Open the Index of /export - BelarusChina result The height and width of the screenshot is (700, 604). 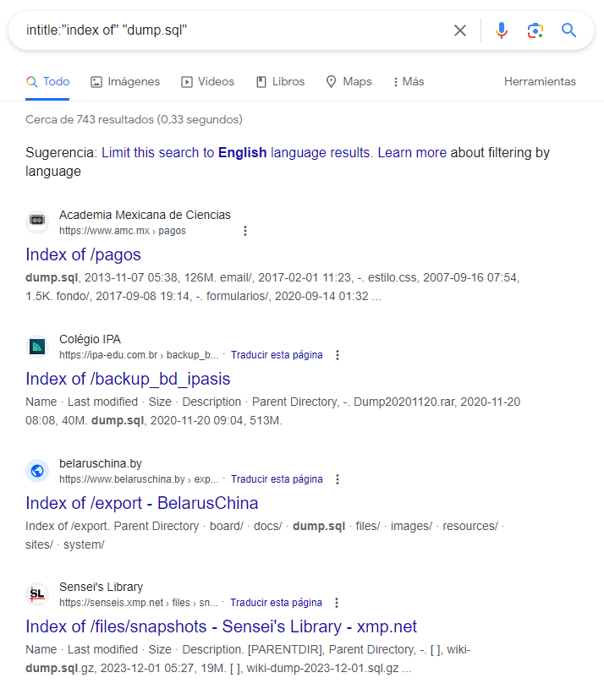pyautogui.click(x=141, y=503)
